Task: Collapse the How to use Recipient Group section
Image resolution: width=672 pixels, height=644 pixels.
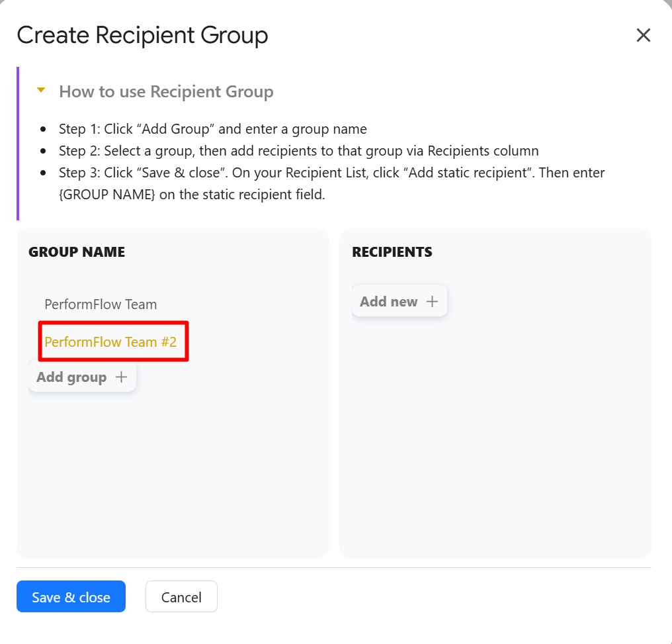Action: pos(41,90)
